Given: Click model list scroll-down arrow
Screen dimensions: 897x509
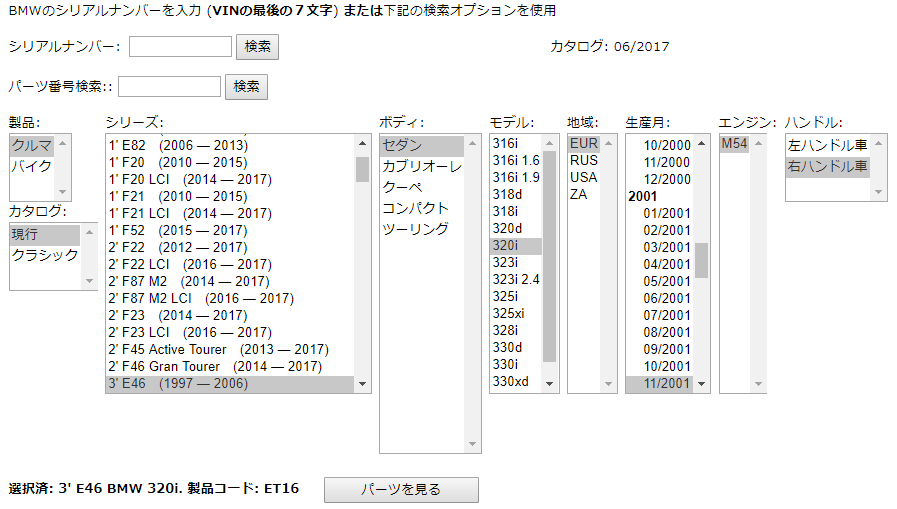Looking at the screenshot, I should [550, 384].
